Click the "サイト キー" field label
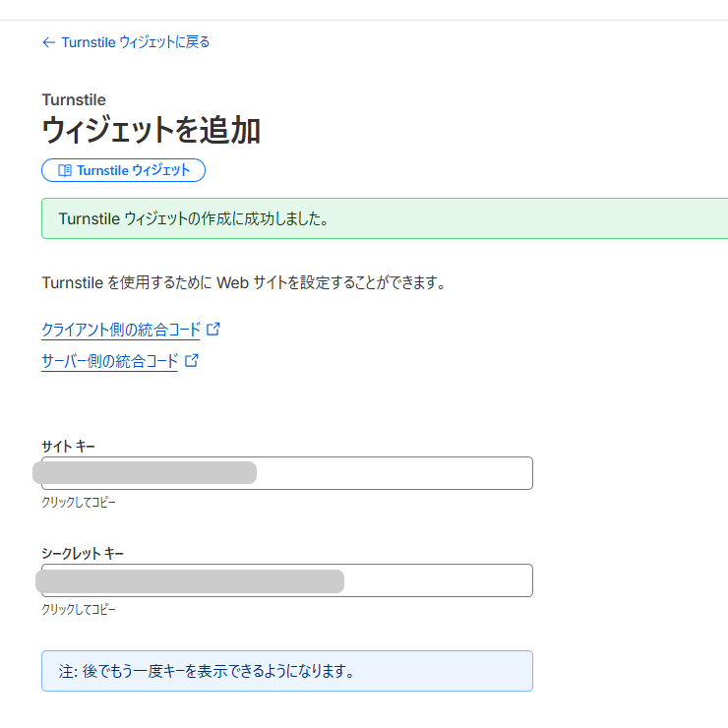728x728 pixels. [x=68, y=447]
